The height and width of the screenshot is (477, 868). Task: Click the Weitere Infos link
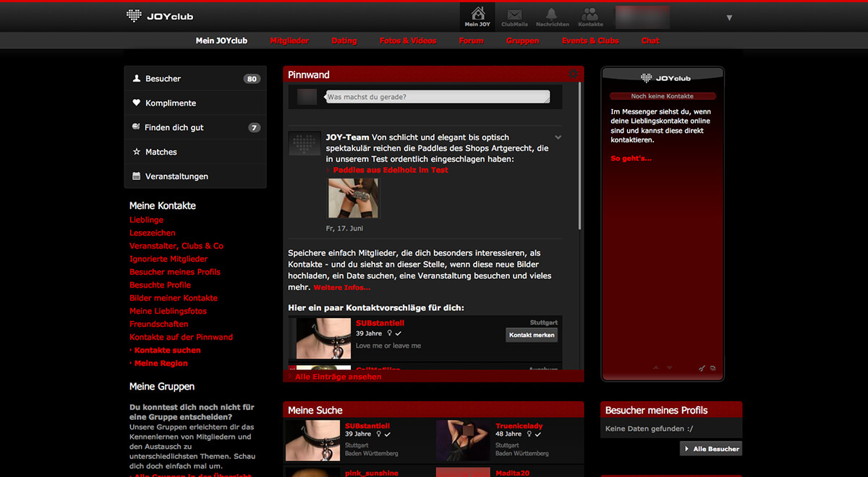(x=341, y=288)
